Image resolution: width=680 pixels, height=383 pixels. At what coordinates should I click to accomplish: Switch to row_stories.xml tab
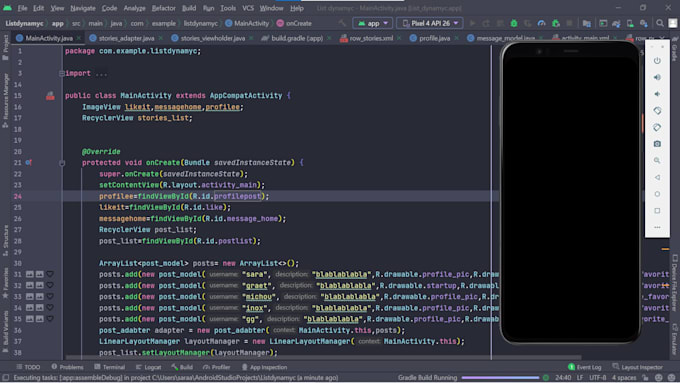pyautogui.click(x=371, y=38)
